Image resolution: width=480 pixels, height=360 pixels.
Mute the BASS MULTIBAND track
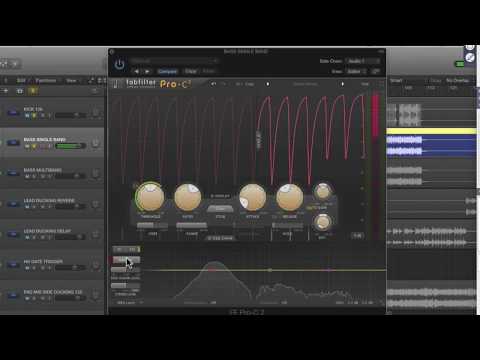click(x=27, y=176)
